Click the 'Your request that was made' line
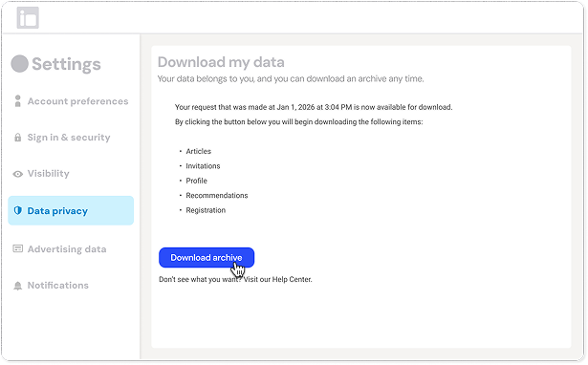 click(x=314, y=107)
